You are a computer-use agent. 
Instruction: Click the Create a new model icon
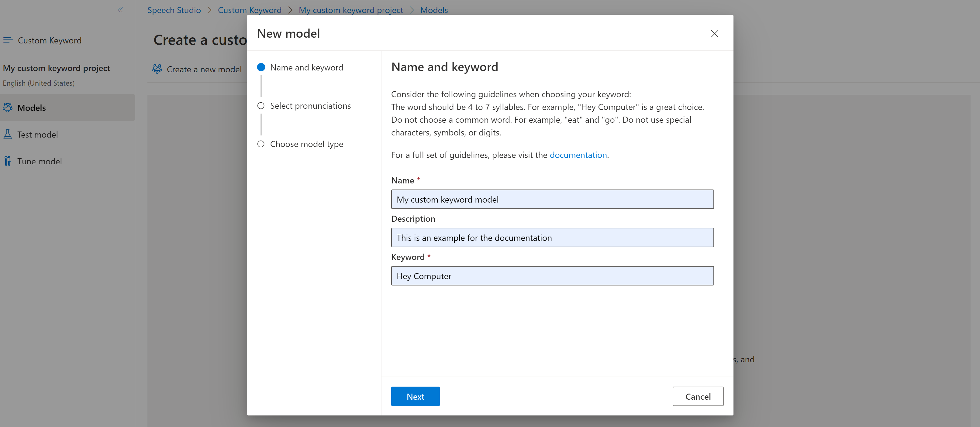pos(158,69)
